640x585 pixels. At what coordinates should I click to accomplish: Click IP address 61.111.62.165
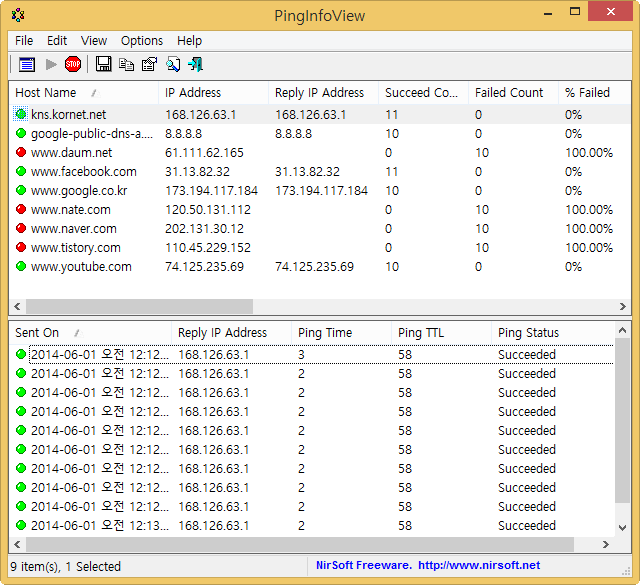pos(204,153)
